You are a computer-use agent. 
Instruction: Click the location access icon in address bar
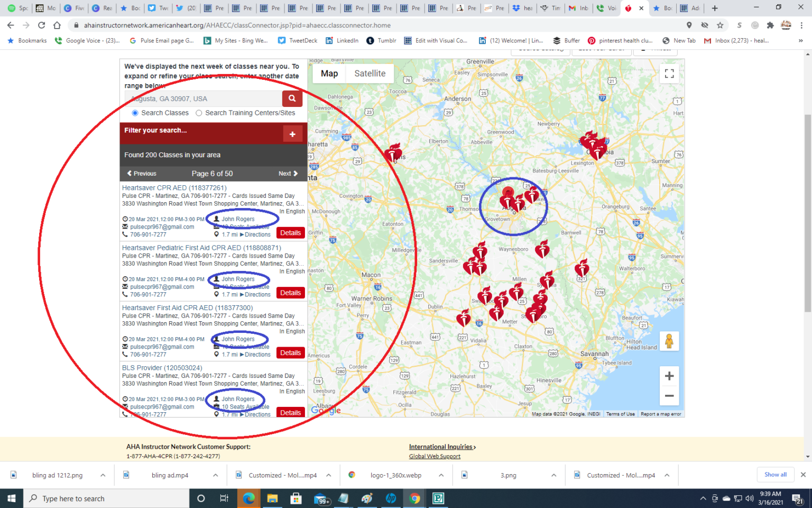click(689, 25)
